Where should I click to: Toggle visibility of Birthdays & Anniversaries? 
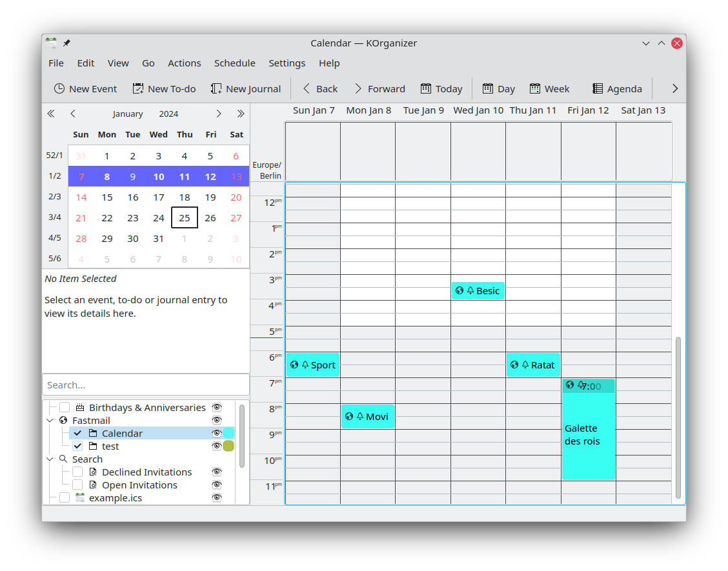pyautogui.click(x=216, y=407)
